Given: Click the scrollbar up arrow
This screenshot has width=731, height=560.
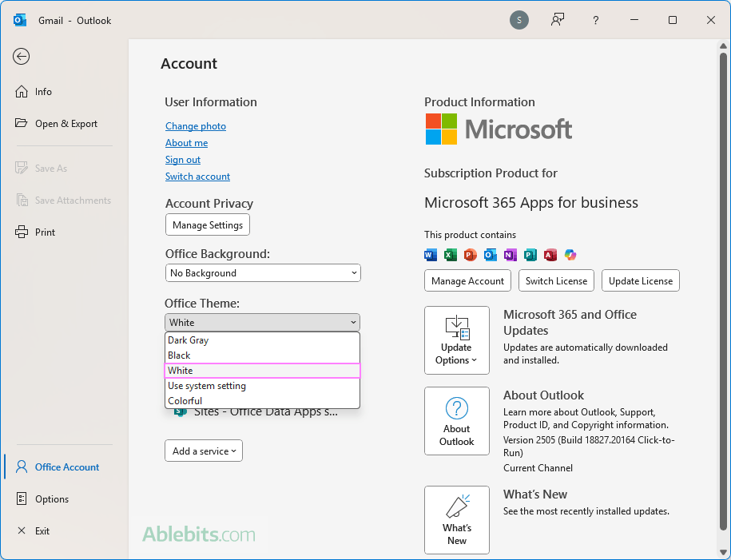Looking at the screenshot, I should coord(723,46).
